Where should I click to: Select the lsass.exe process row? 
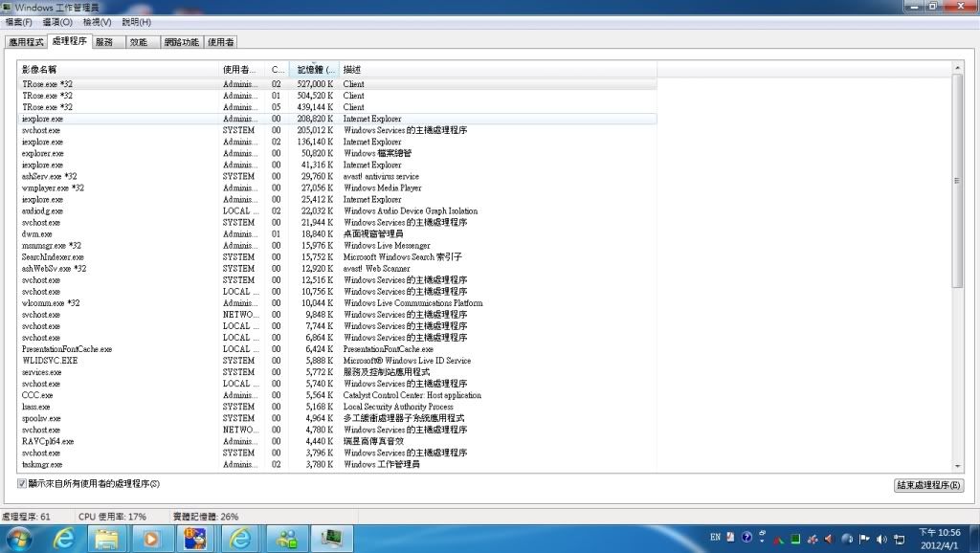point(338,407)
